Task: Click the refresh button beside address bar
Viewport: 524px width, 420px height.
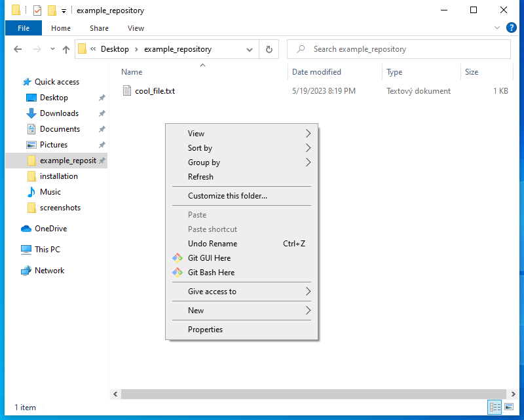Action: click(269, 50)
